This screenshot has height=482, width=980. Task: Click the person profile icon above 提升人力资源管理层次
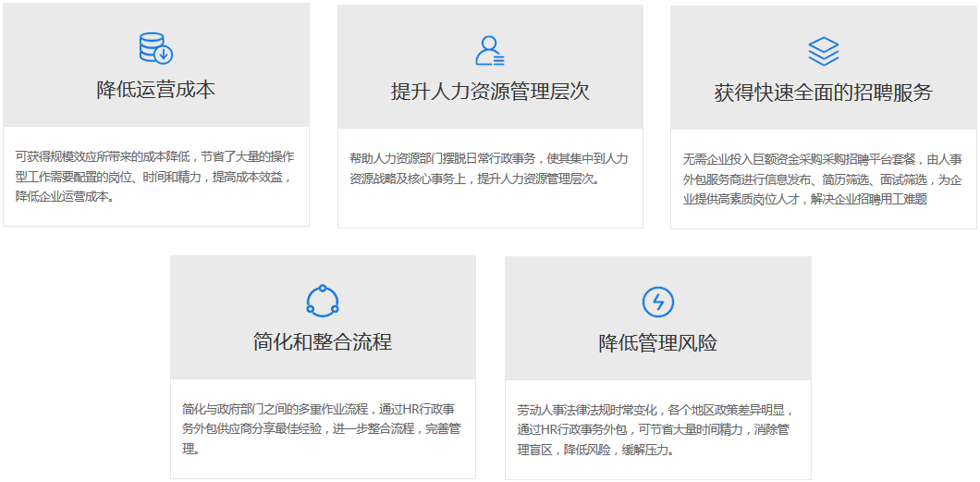(489, 51)
